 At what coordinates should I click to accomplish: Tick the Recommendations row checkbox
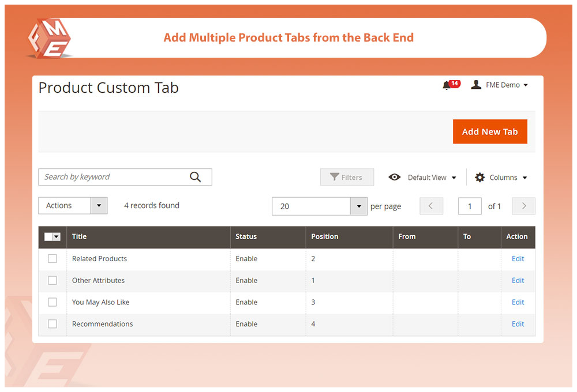click(53, 324)
